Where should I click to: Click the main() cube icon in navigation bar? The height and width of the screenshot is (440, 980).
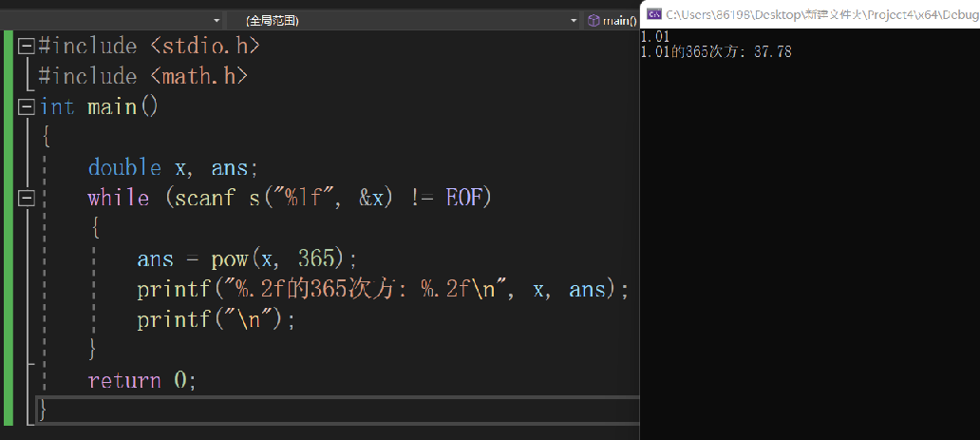[594, 21]
